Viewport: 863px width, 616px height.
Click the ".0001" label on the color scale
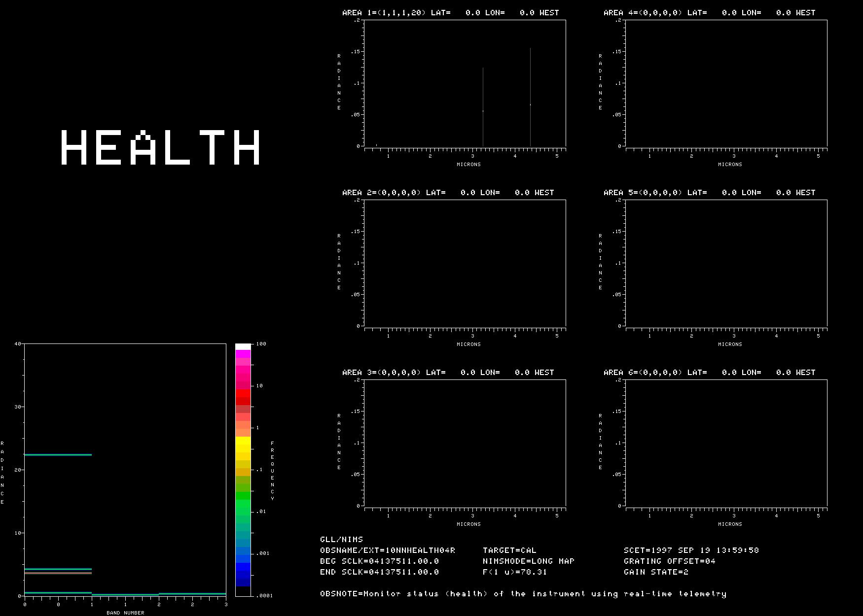pos(265,595)
